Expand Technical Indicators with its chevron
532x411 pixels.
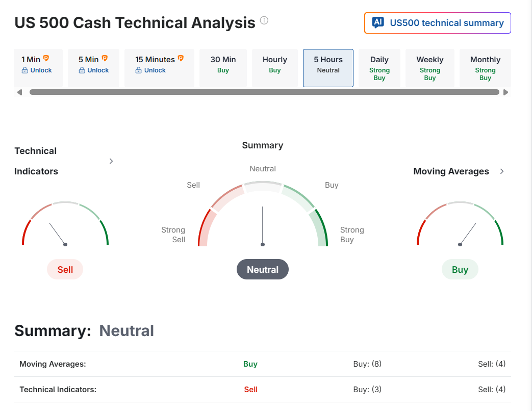coord(111,161)
